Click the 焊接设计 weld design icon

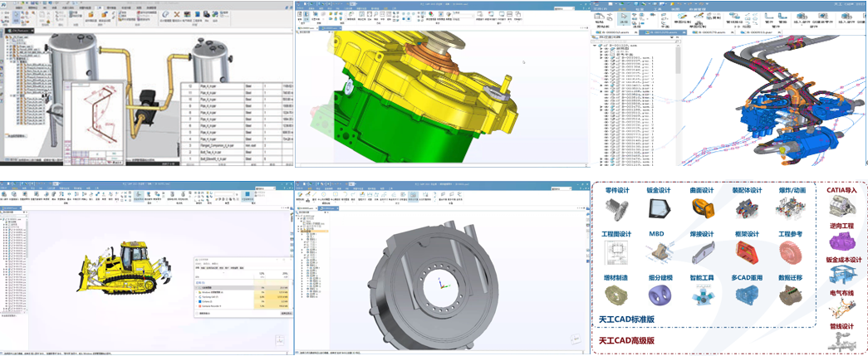(703, 251)
